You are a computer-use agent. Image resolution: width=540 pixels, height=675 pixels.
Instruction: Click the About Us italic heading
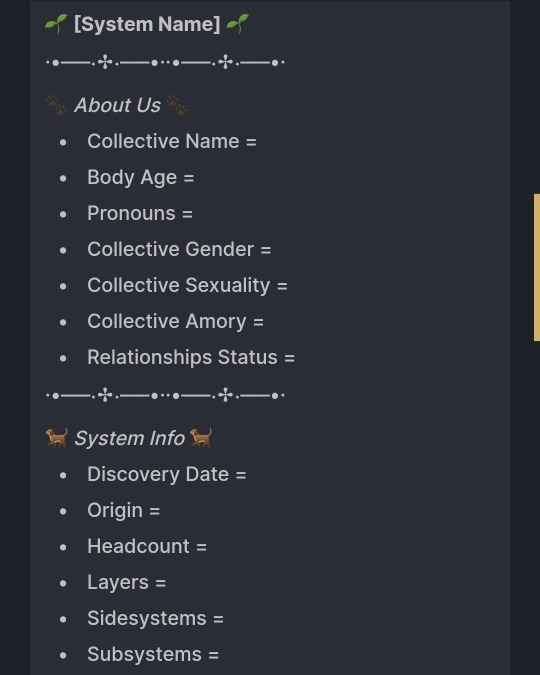[x=117, y=105]
